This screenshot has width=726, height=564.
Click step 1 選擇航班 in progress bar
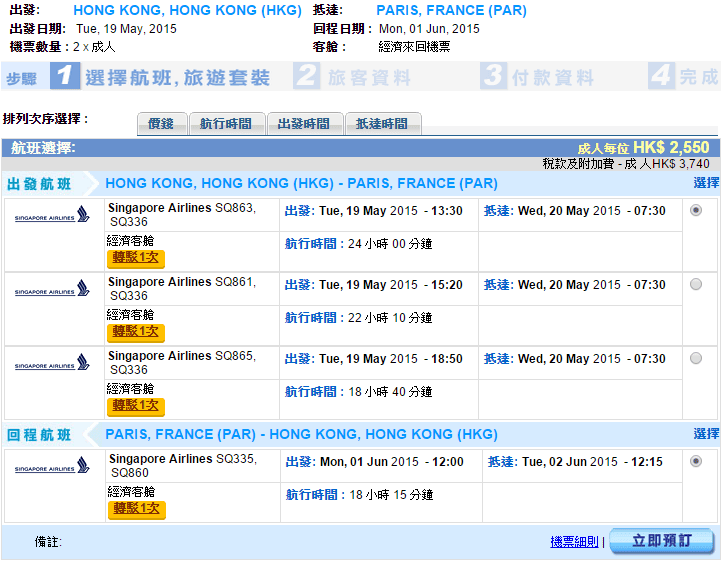tap(162, 77)
